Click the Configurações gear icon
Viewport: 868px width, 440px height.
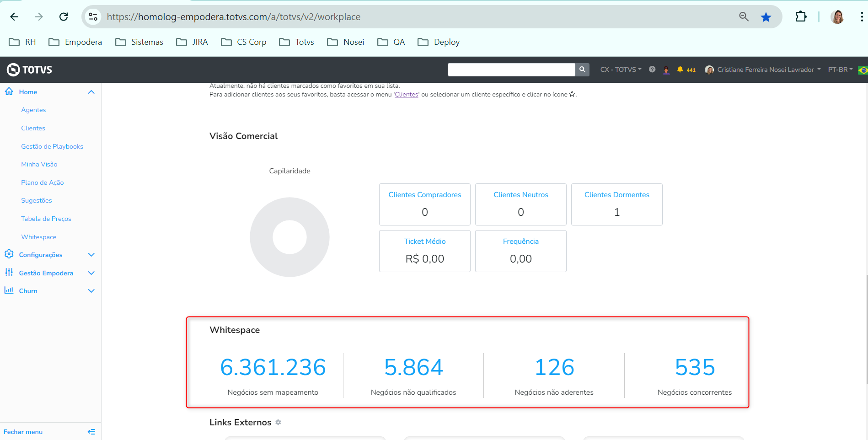pos(9,254)
